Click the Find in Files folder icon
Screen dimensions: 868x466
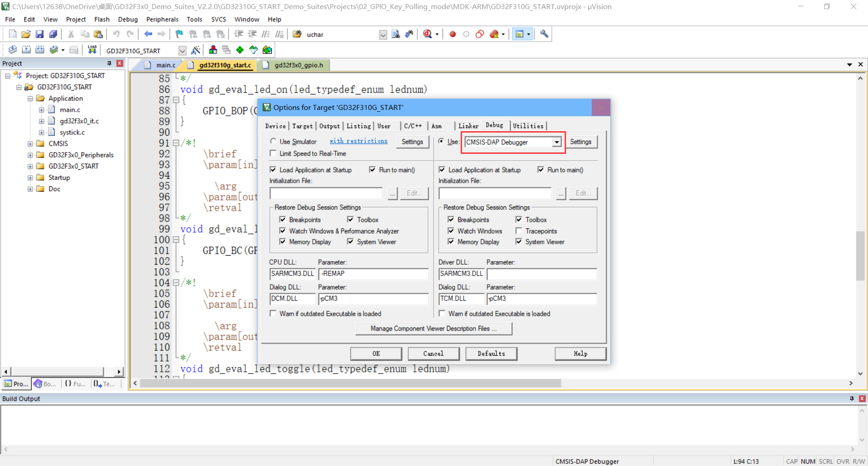click(297, 34)
